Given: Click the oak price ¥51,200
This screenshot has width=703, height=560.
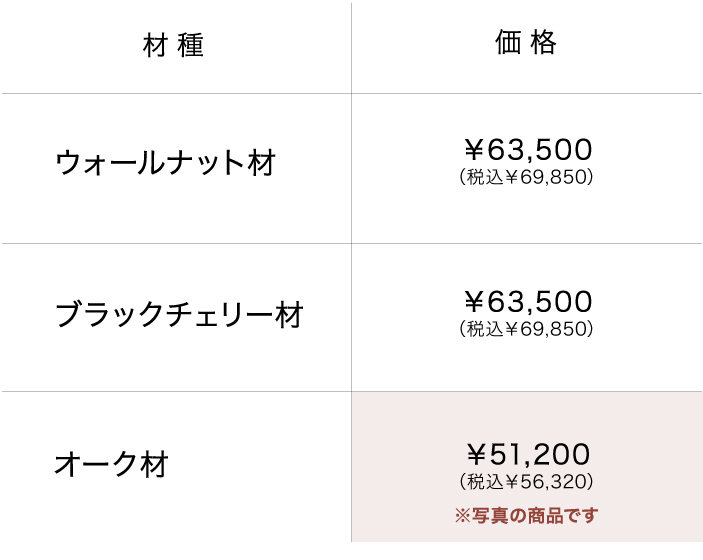Looking at the screenshot, I should [x=528, y=454].
